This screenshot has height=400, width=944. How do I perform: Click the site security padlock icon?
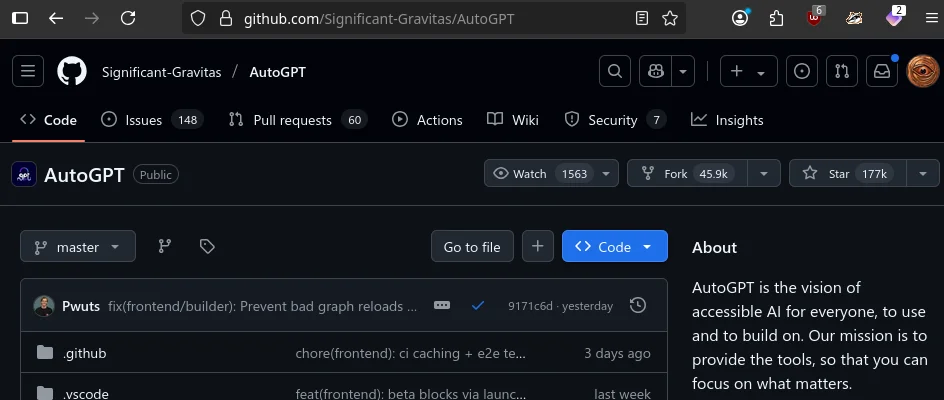point(226,19)
